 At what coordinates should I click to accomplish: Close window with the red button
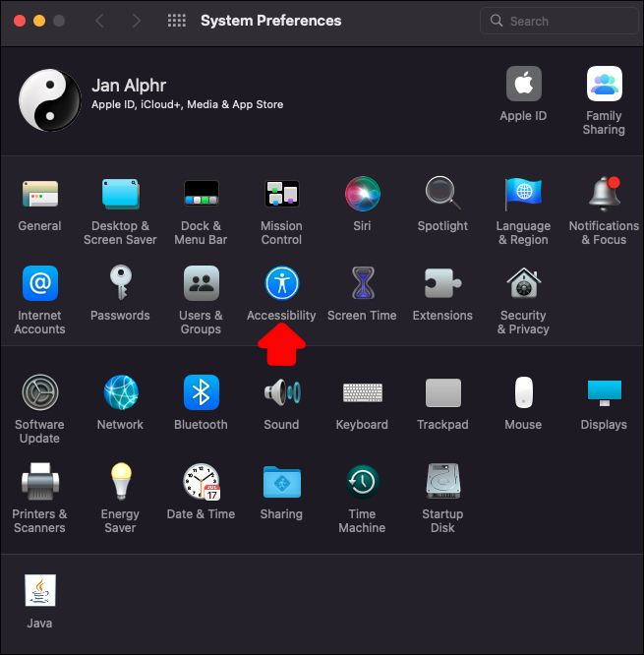(20, 21)
